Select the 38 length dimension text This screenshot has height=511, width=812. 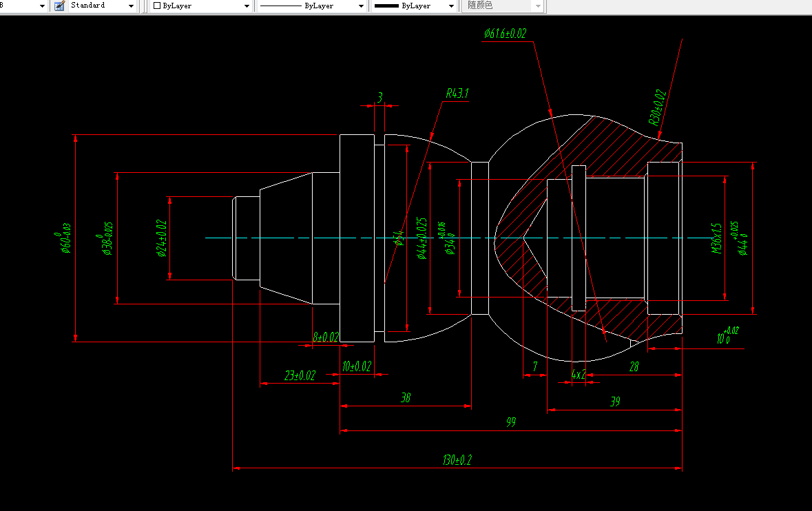pos(406,397)
